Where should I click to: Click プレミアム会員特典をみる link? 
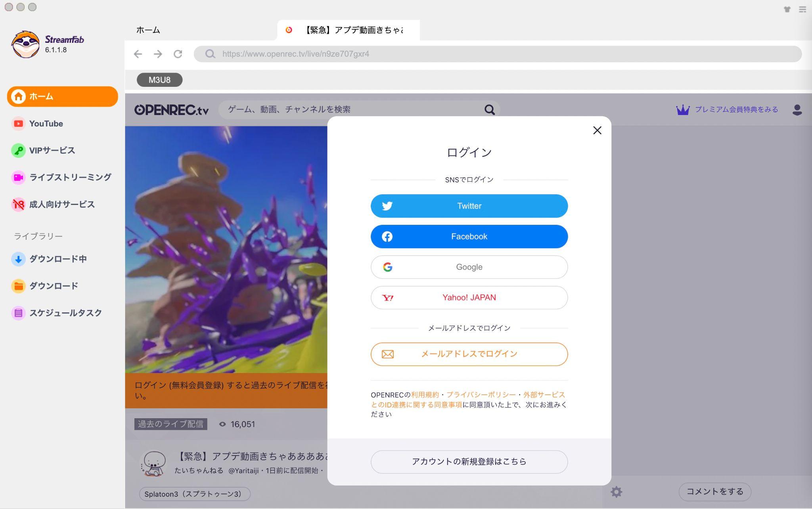[736, 110]
